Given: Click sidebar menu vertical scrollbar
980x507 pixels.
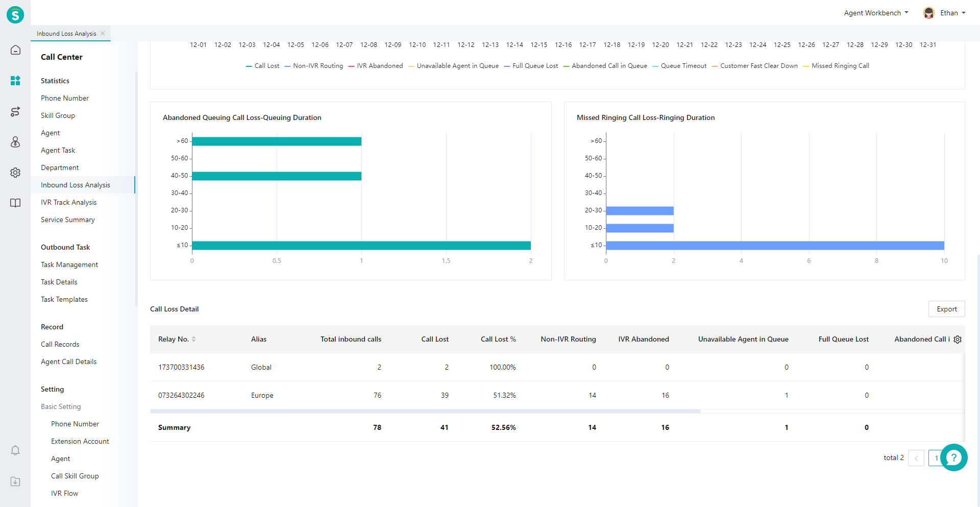Looking at the screenshot, I should point(136,189).
